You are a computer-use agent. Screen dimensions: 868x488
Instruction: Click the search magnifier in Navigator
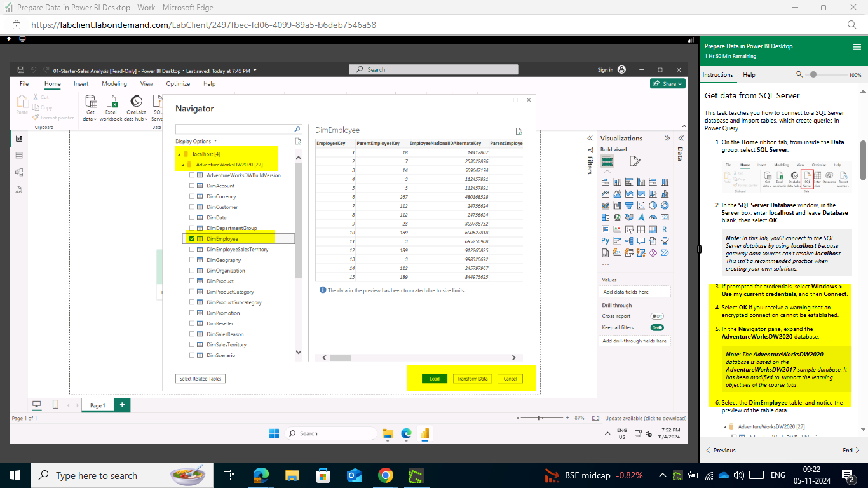[297, 129]
